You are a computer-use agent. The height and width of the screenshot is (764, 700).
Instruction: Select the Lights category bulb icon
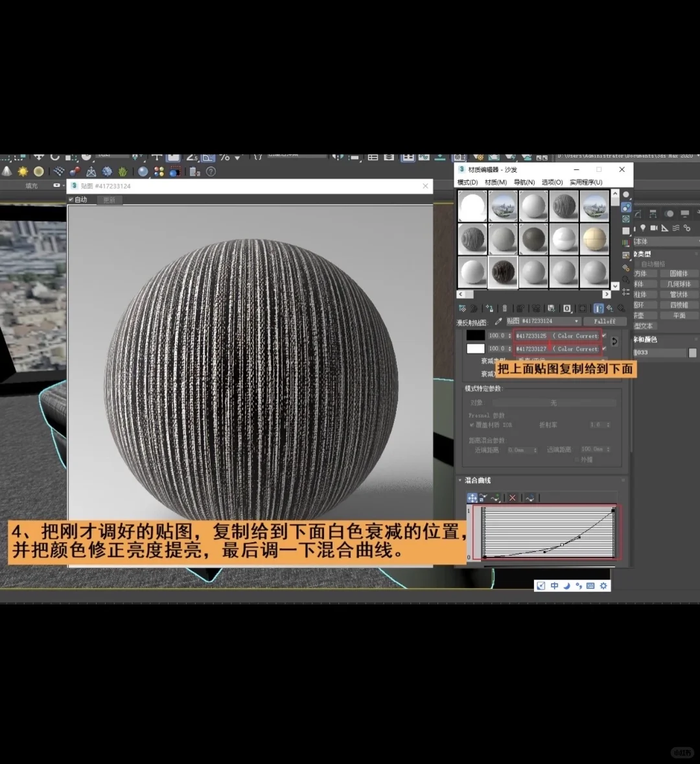643,228
